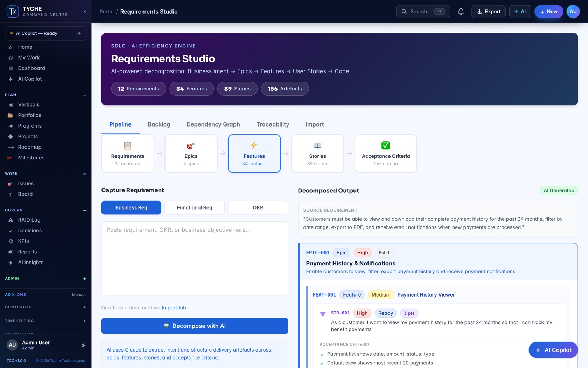Screen dimensions: 588x368
Task: Click Decompose with AI
Action: click(x=195, y=326)
